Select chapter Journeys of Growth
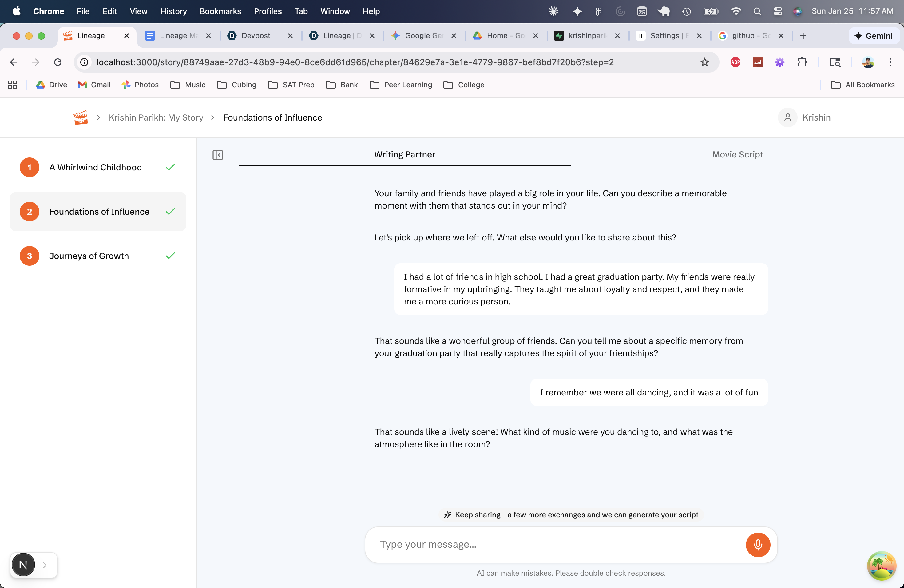This screenshot has height=588, width=904. pyautogui.click(x=89, y=256)
